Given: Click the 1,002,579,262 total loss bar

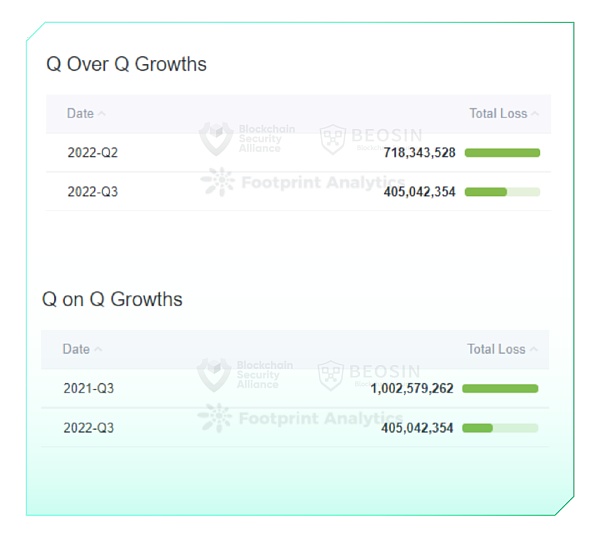Looking at the screenshot, I should pos(500,388).
